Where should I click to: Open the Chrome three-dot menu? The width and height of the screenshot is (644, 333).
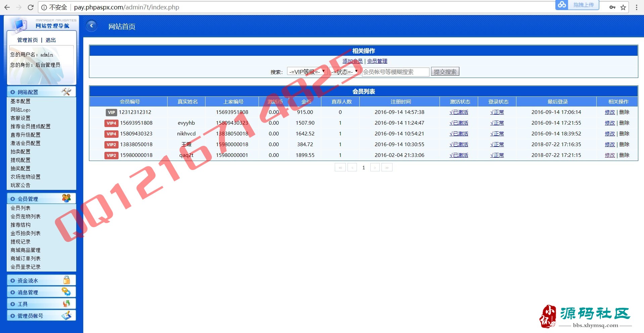(x=636, y=7)
